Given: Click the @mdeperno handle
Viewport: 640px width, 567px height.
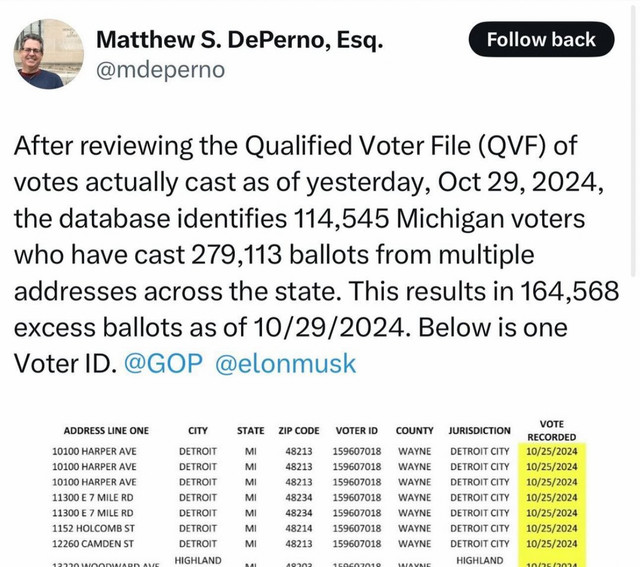Looking at the screenshot, I should click(x=160, y=70).
